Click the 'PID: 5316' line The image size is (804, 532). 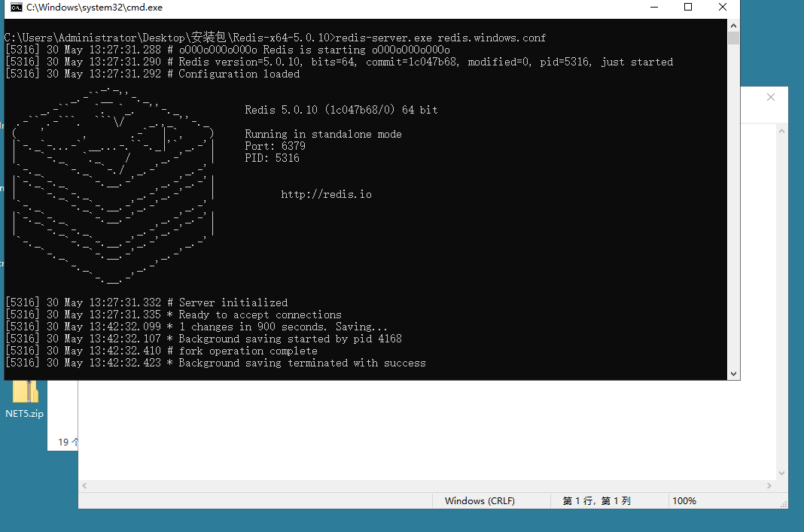click(x=272, y=158)
